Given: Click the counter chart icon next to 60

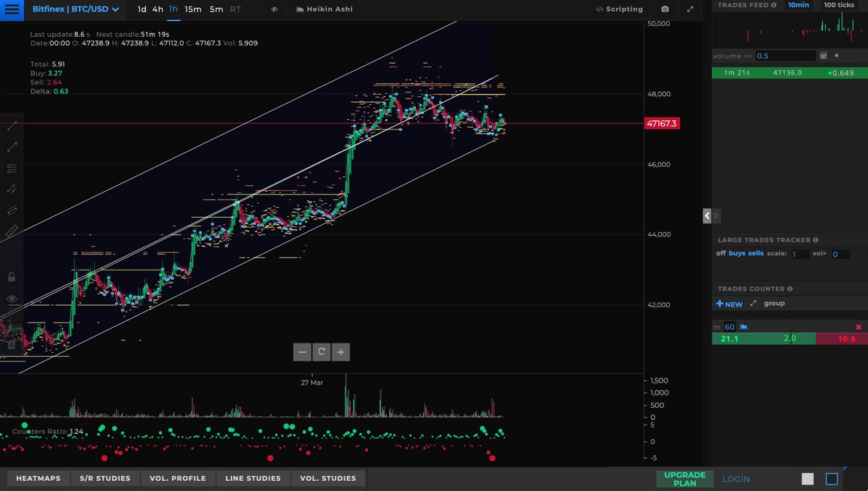Looking at the screenshot, I should pyautogui.click(x=744, y=327).
